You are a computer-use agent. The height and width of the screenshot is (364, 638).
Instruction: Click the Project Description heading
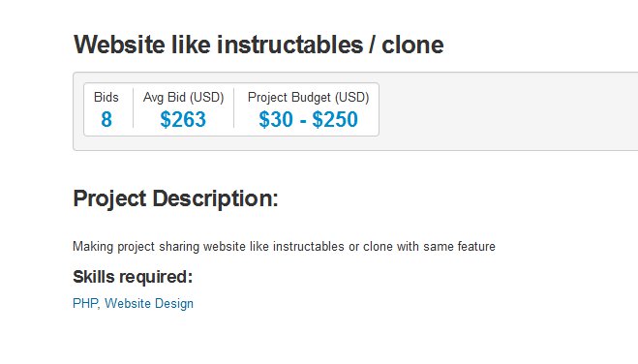click(175, 198)
